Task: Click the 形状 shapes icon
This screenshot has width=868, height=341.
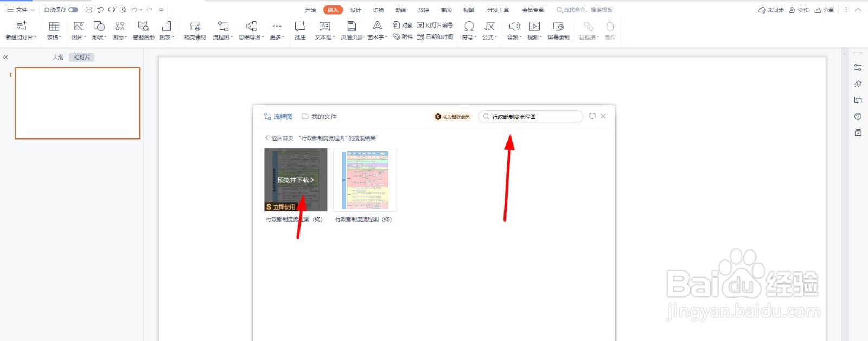Action: click(99, 26)
